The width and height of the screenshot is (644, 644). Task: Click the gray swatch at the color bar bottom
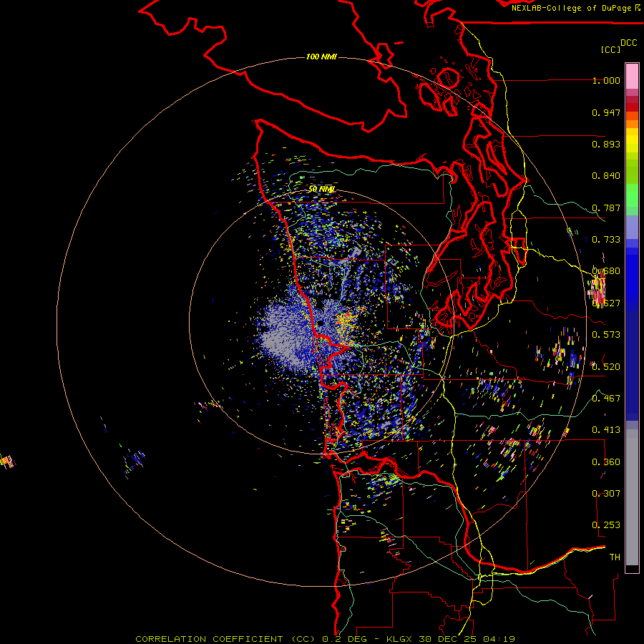(632, 497)
